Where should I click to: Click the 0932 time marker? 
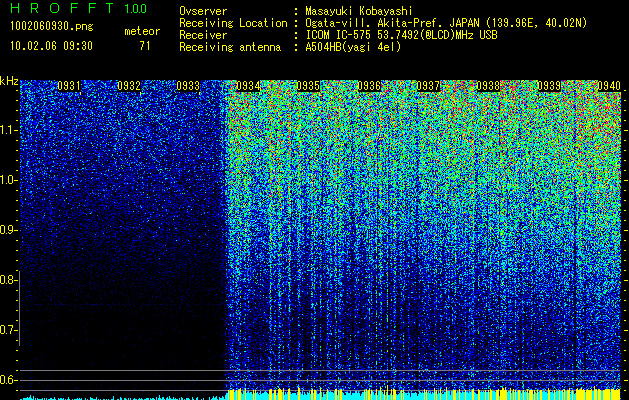[129, 86]
